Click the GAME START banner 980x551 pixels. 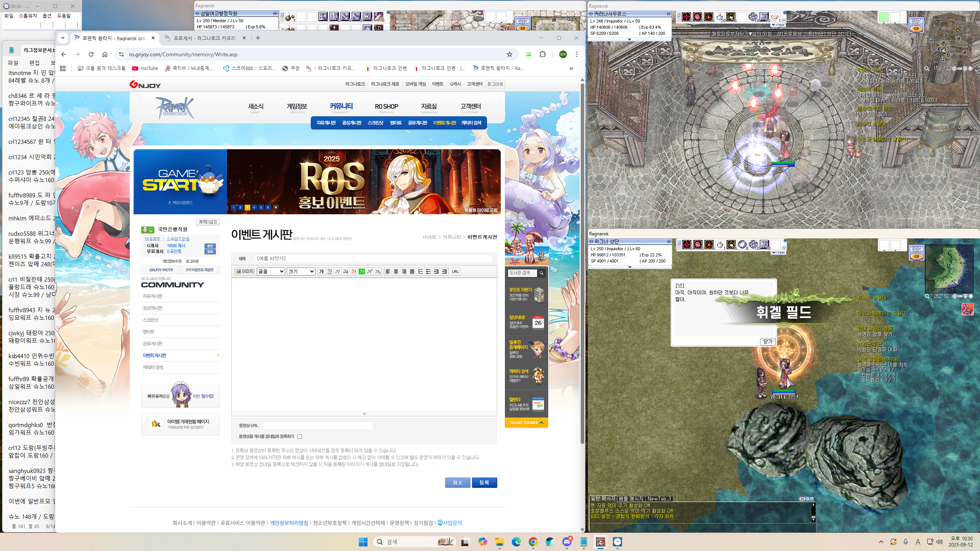180,182
